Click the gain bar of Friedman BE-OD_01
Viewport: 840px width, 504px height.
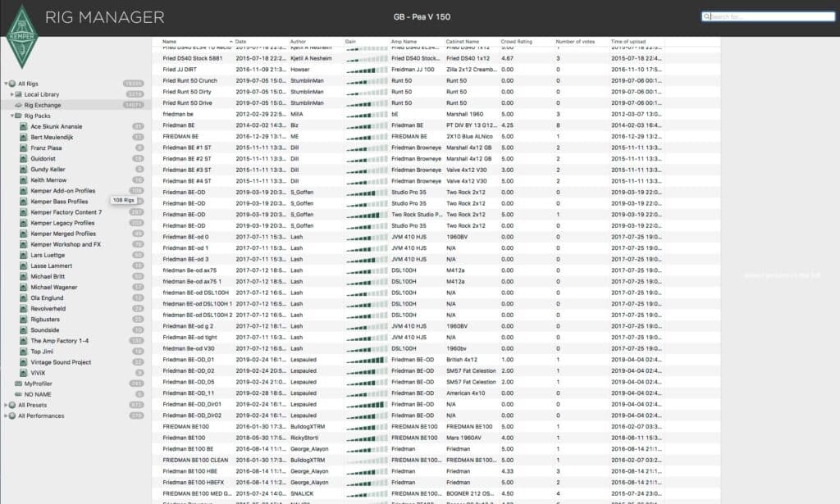[367, 360]
